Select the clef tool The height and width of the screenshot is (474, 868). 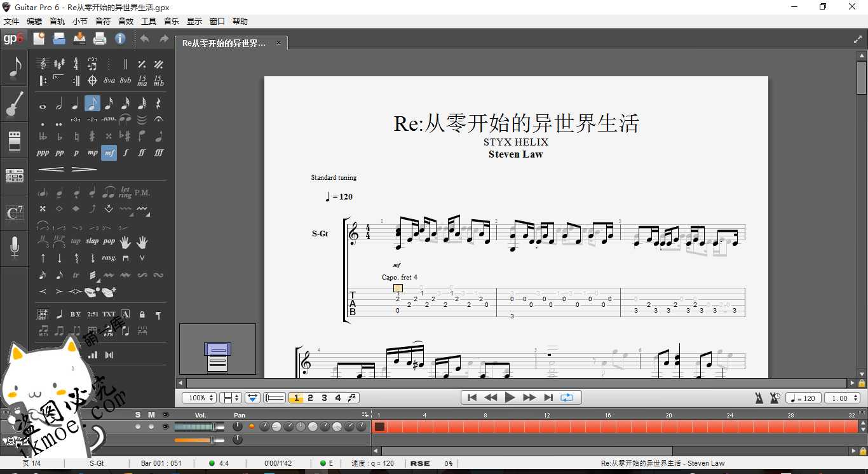(43, 64)
